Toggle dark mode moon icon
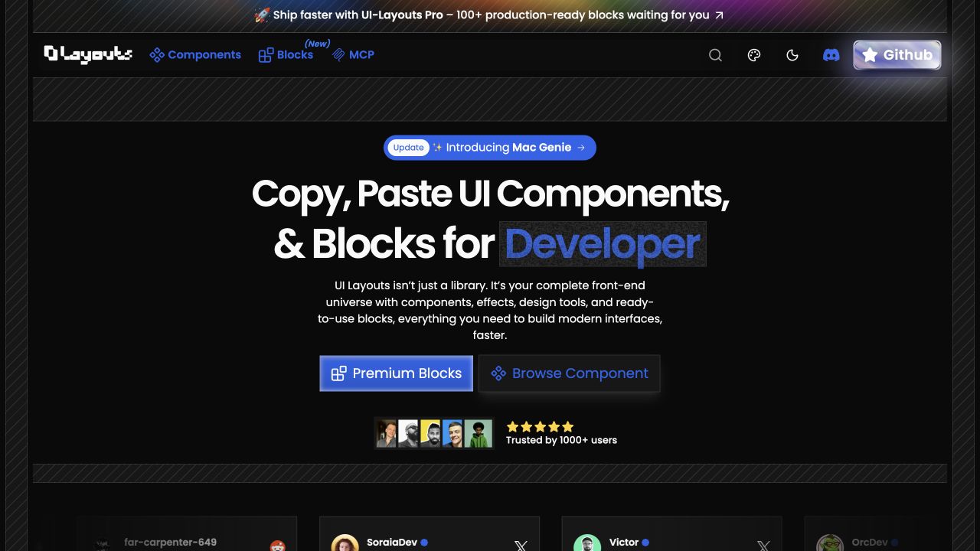Screen dimensions: 980x551 click(792, 55)
